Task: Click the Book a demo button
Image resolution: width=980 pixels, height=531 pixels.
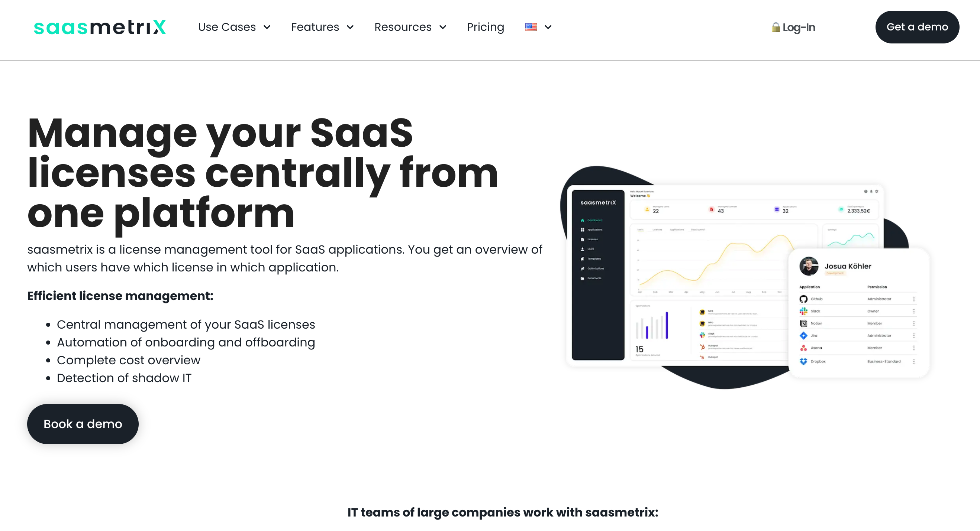Action: pos(83,424)
